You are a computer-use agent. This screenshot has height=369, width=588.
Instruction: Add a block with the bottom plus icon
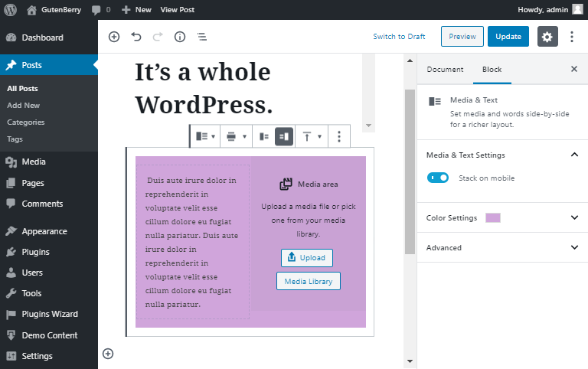[108, 354]
